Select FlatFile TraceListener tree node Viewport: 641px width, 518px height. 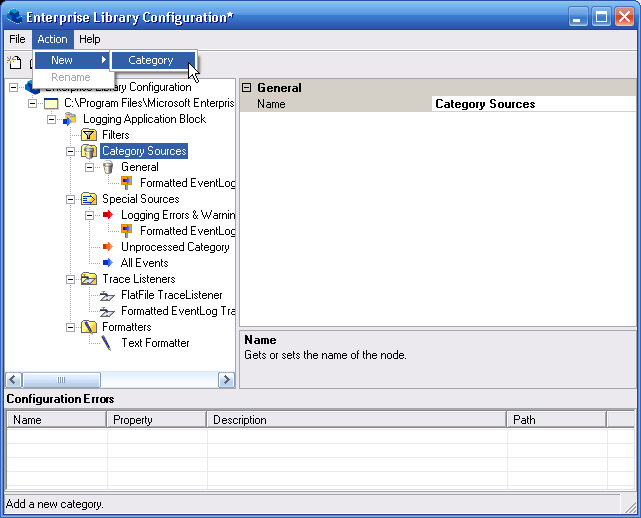coord(172,295)
